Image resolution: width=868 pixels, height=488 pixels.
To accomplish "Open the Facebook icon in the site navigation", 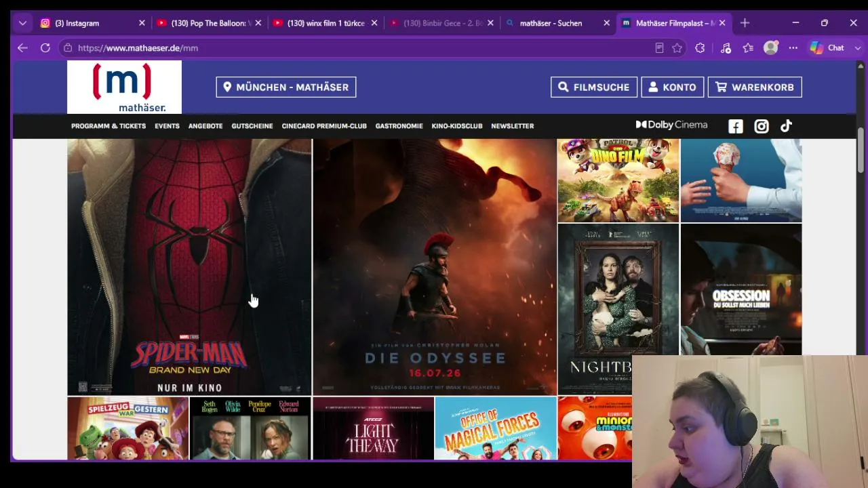I will (736, 126).
